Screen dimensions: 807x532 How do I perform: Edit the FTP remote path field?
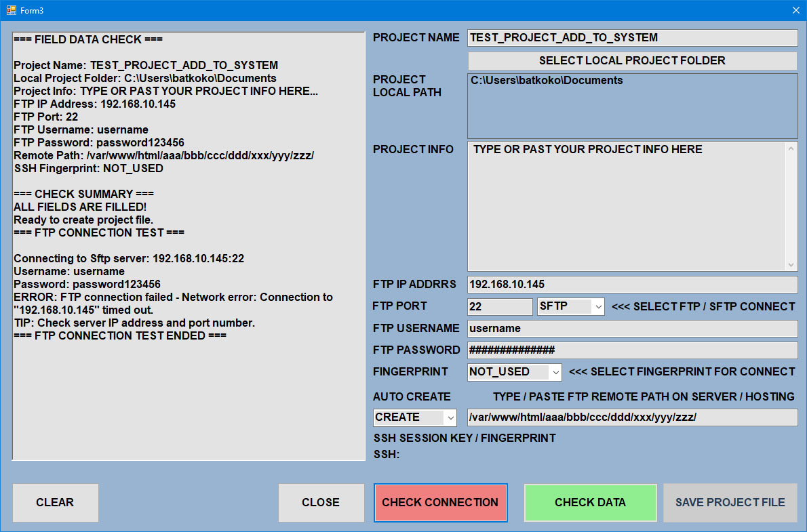click(x=633, y=417)
